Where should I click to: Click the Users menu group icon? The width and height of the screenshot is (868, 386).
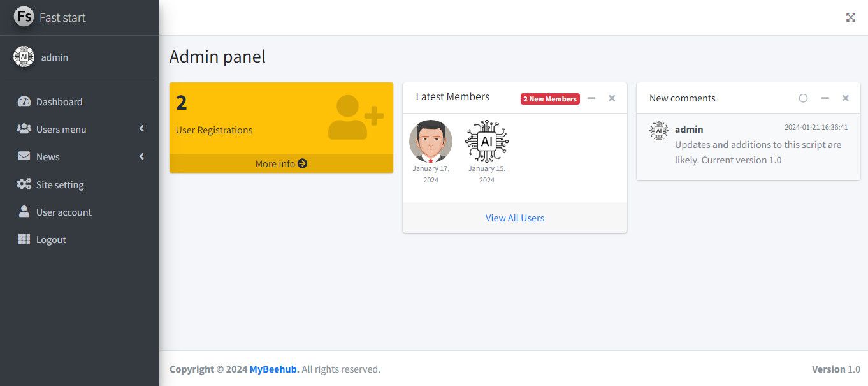[x=24, y=129]
